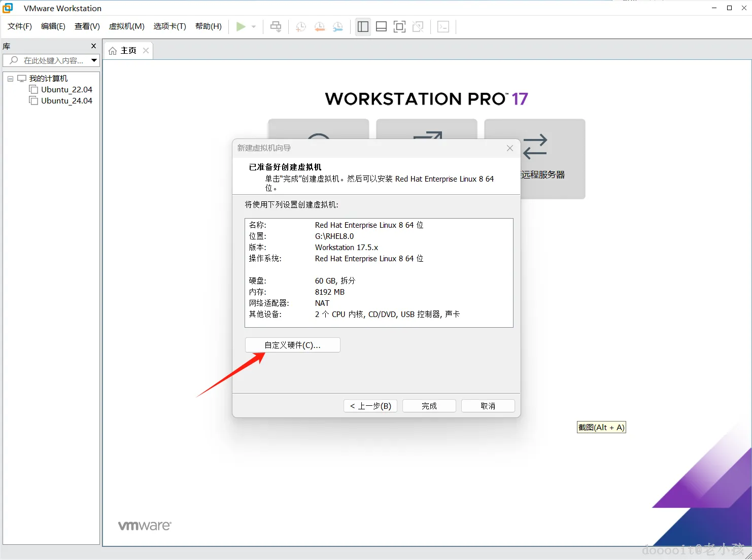752x560 pixels.
Task: Select the Ubuntu_22.04 virtual machine
Action: [x=66, y=90]
